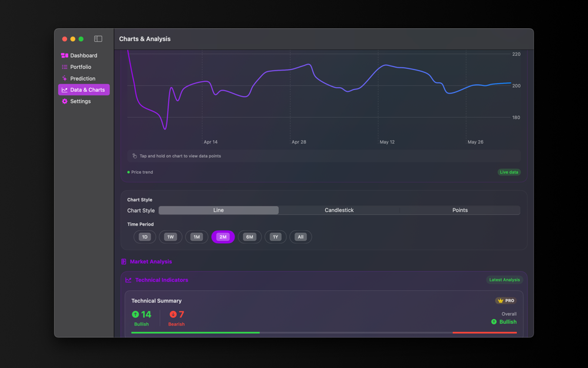Toggle the sidebar panel icon
Image resolution: width=588 pixels, height=368 pixels.
(98, 39)
